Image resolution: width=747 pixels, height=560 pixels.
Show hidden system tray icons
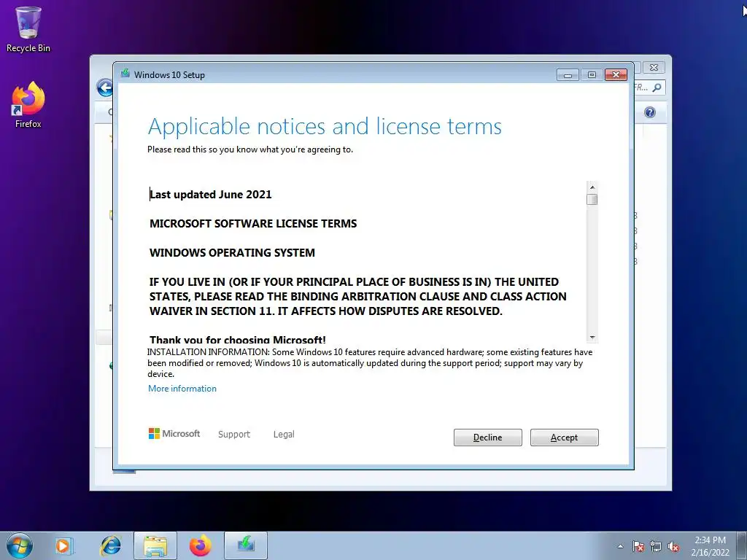point(620,546)
